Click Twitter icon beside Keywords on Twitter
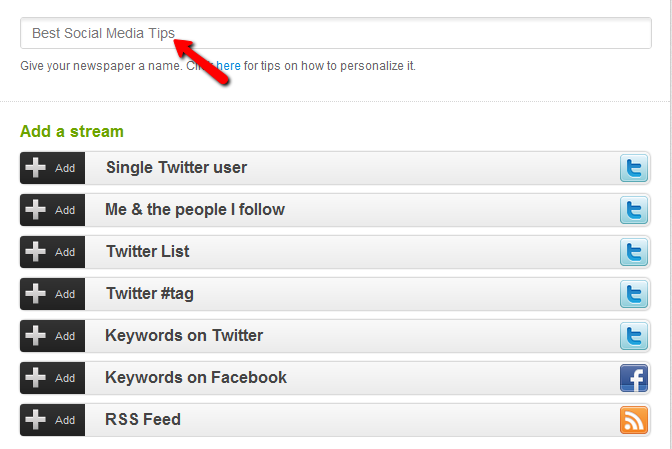Image resolution: width=672 pixels, height=449 pixels. [x=633, y=336]
